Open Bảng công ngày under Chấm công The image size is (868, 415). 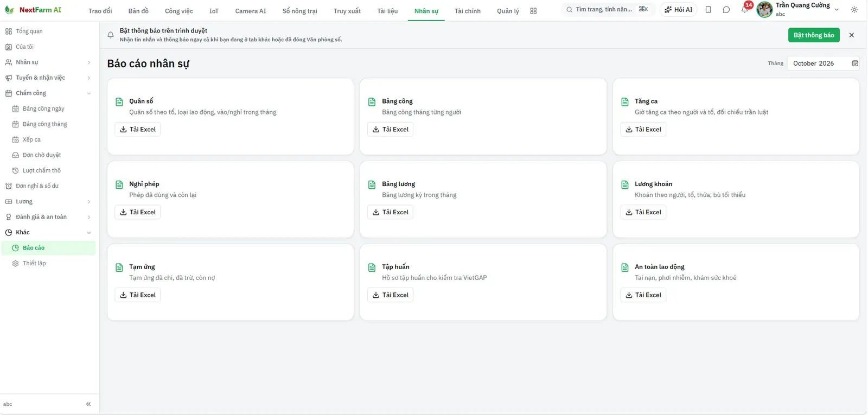pyautogui.click(x=49, y=108)
